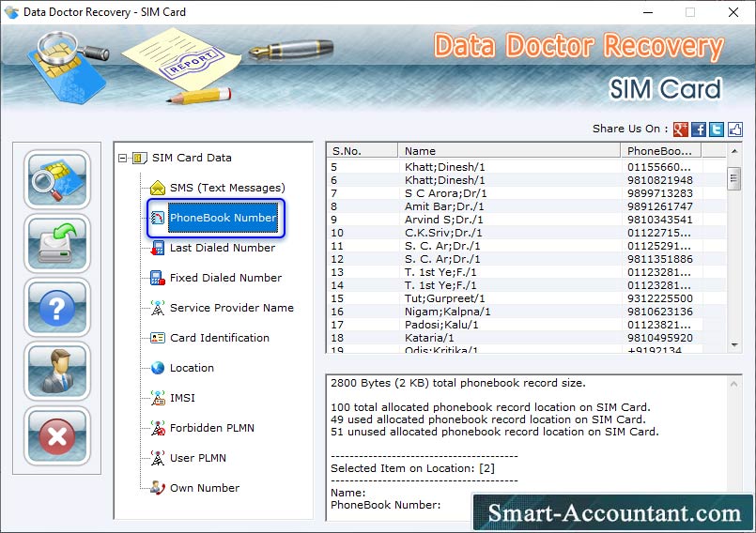756x533 pixels.
Task: Click the Forbidden PLMN tower icon
Action: [158, 428]
